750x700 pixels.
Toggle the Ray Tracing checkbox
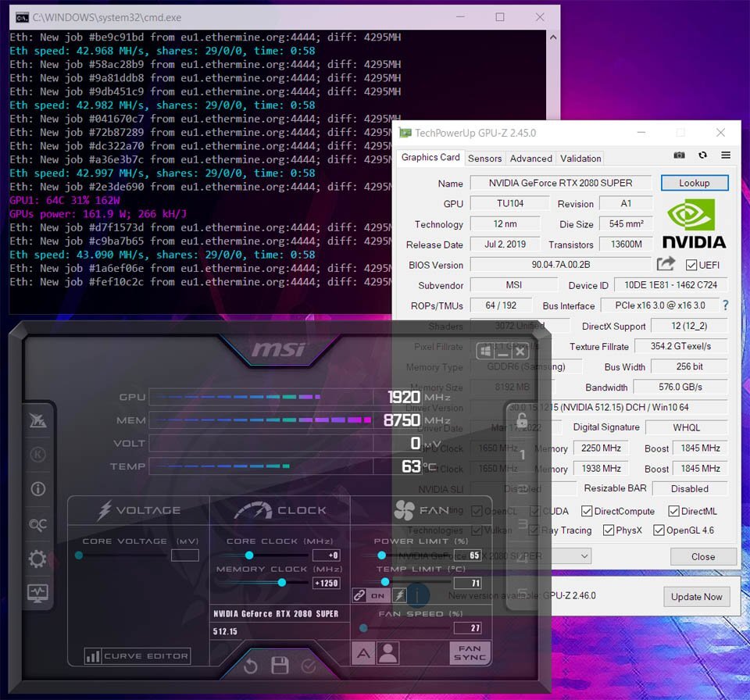point(534,530)
